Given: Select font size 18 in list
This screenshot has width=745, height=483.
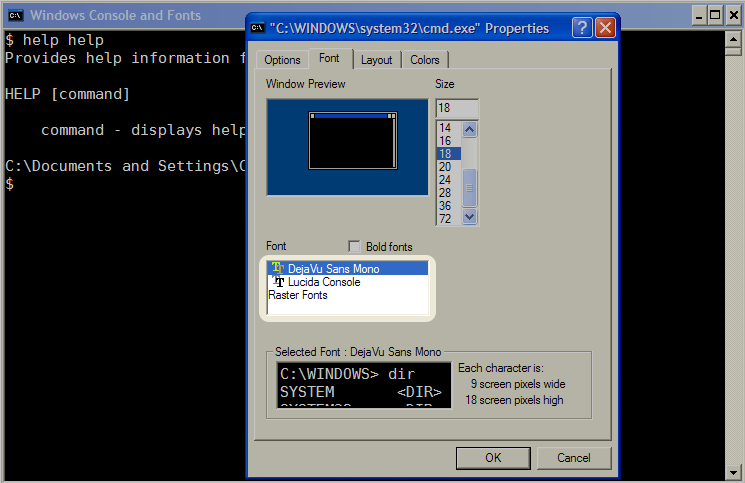Looking at the screenshot, I should tap(449, 154).
